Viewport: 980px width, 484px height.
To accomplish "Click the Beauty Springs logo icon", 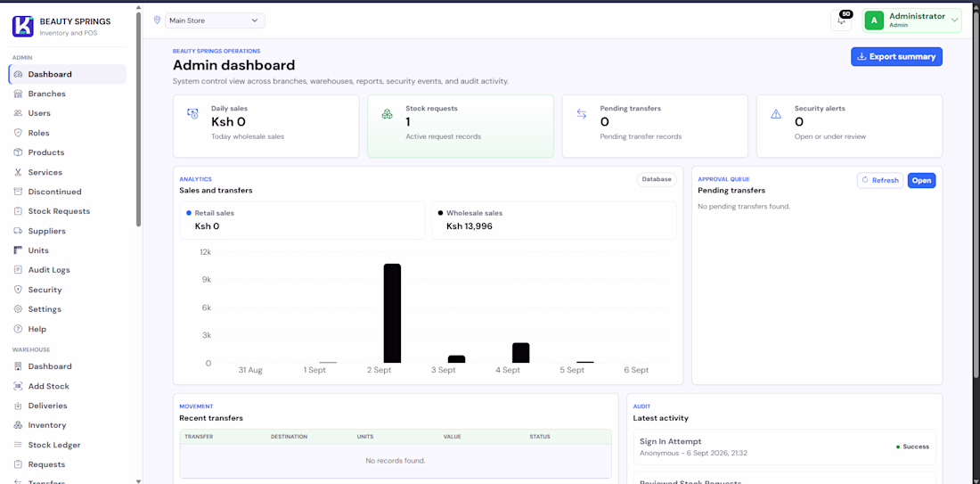I will 23,26.
